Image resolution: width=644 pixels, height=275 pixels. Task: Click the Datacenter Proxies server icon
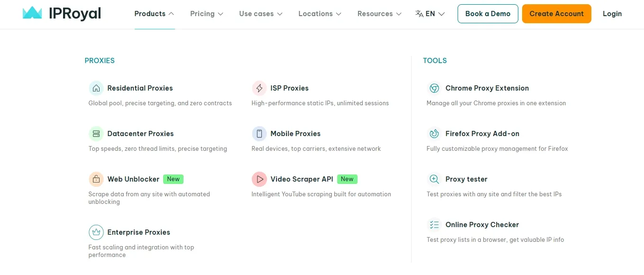point(96,134)
